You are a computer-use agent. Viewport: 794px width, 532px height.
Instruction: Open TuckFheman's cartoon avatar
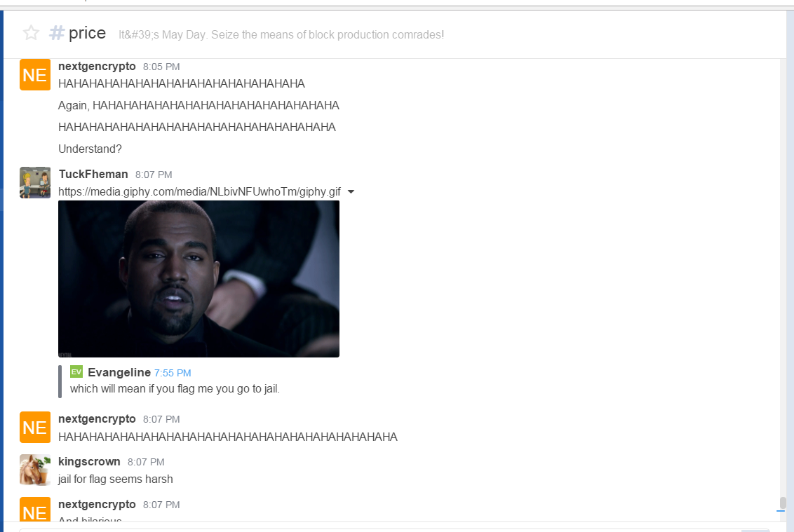coord(35,183)
